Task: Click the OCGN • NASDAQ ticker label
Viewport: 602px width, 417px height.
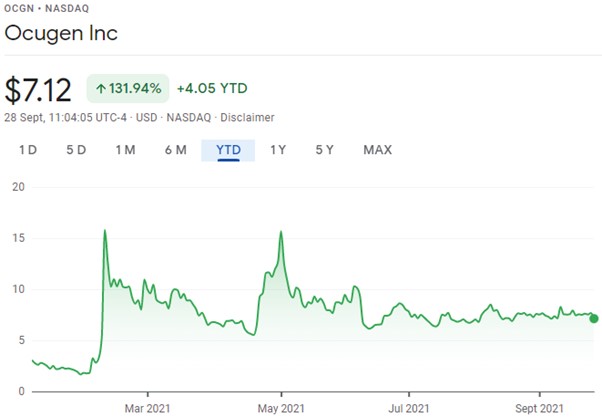Action: click(46, 8)
